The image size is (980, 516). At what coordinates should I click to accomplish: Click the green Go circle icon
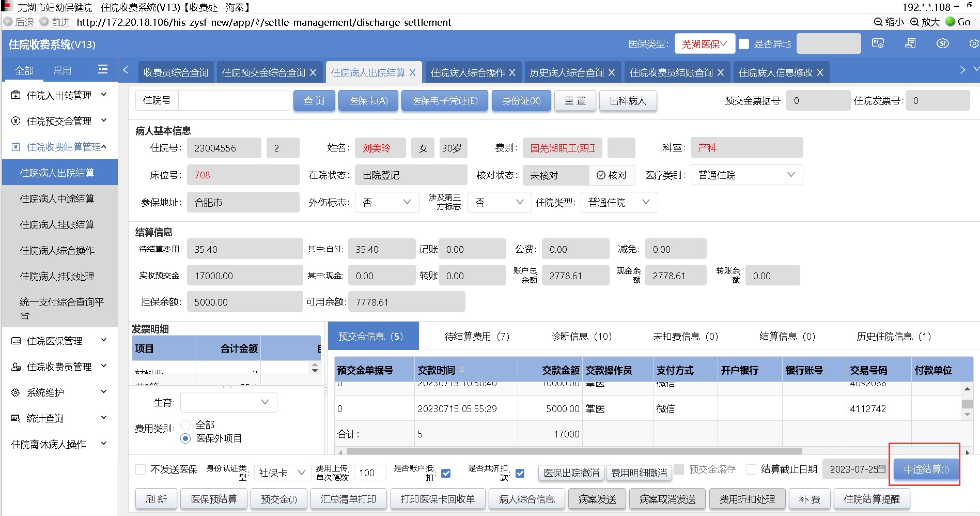[x=950, y=22]
